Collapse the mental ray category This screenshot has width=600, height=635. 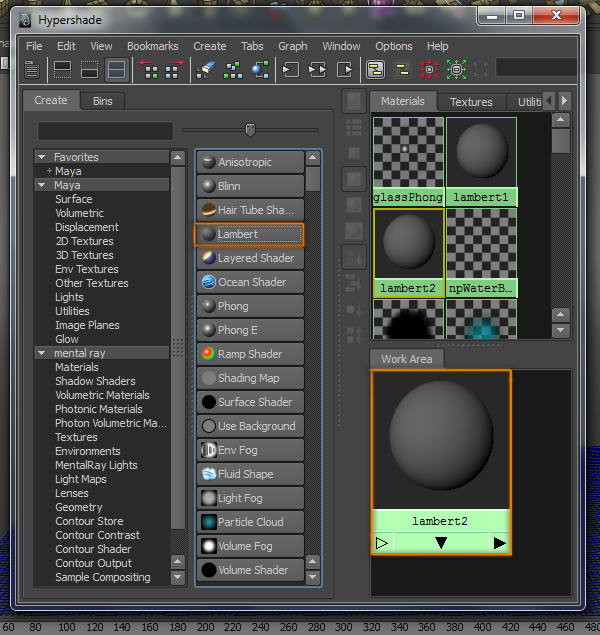click(x=42, y=353)
